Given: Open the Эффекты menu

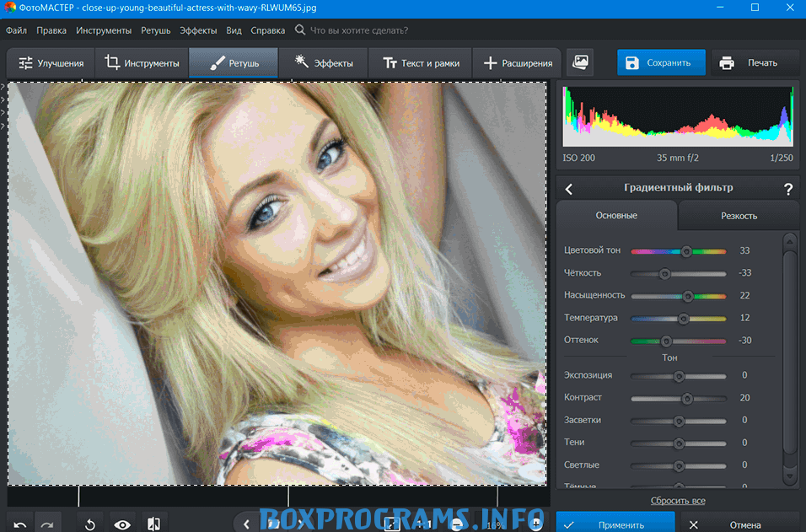Looking at the screenshot, I should (198, 30).
